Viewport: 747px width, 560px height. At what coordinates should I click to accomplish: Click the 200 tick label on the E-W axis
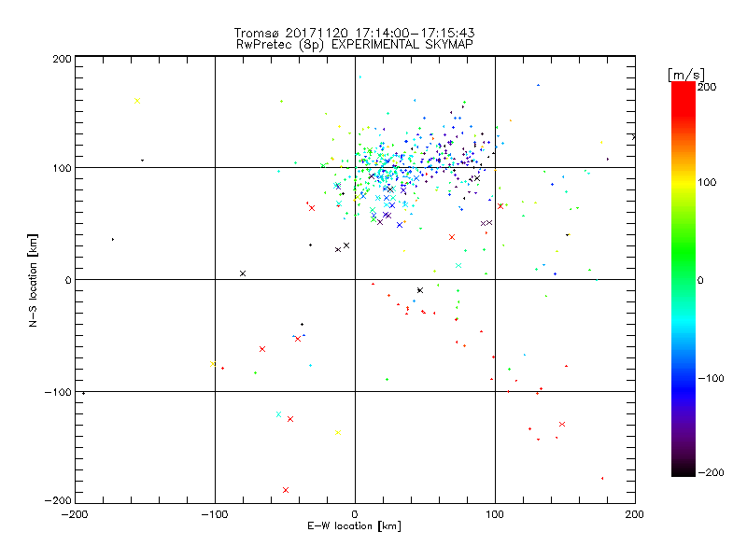[635, 514]
